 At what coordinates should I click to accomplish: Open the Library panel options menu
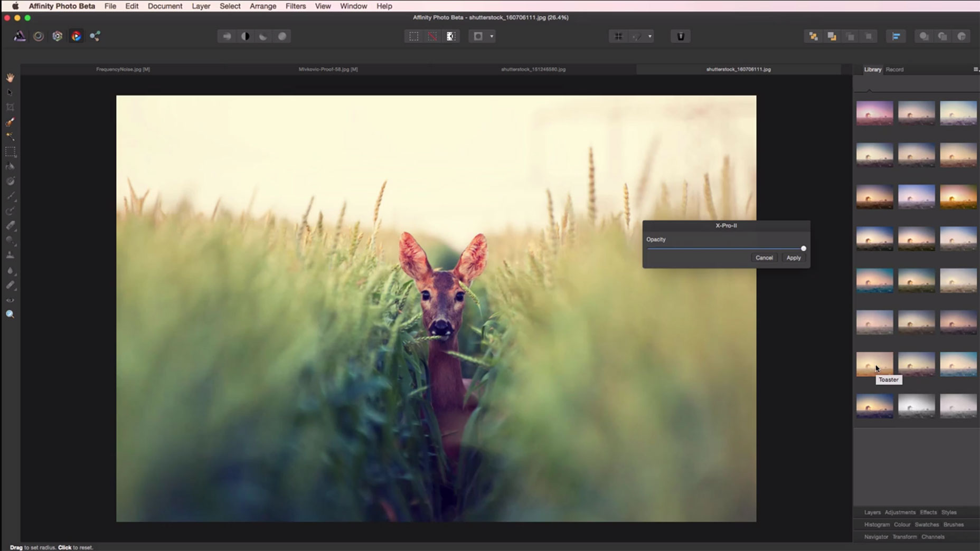pyautogui.click(x=975, y=69)
